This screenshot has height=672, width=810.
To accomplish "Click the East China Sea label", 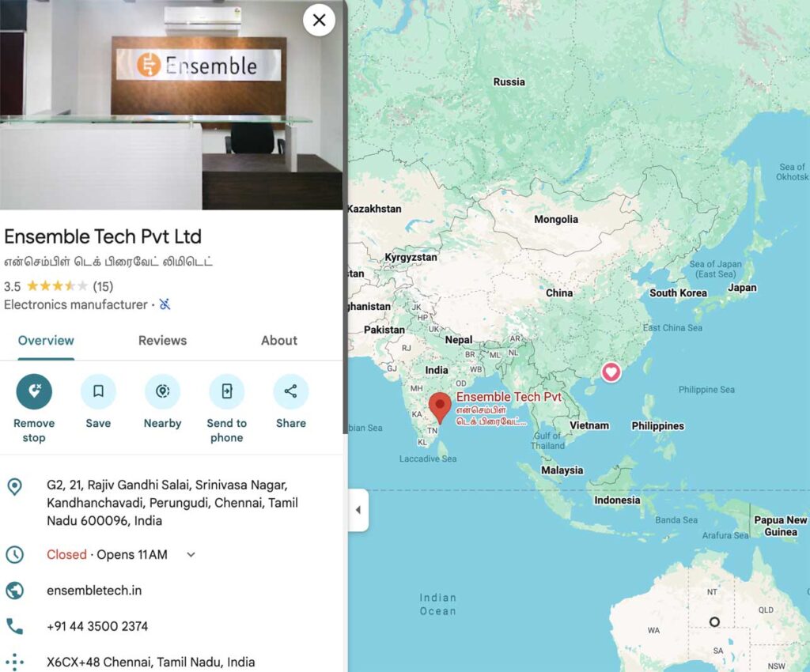I will pyautogui.click(x=672, y=328).
